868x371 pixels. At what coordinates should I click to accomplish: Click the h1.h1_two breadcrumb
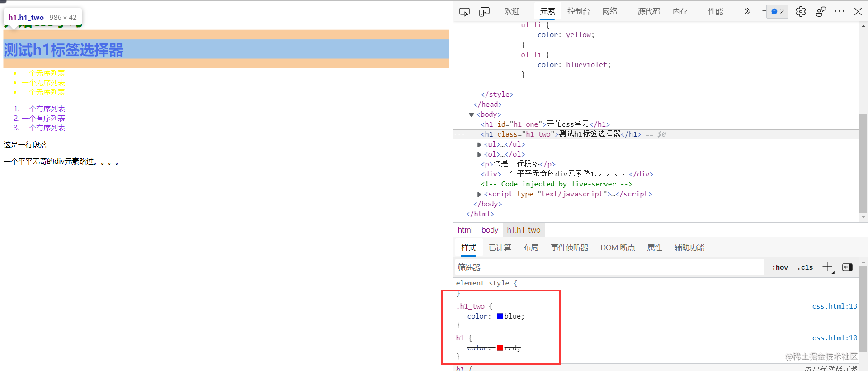524,230
